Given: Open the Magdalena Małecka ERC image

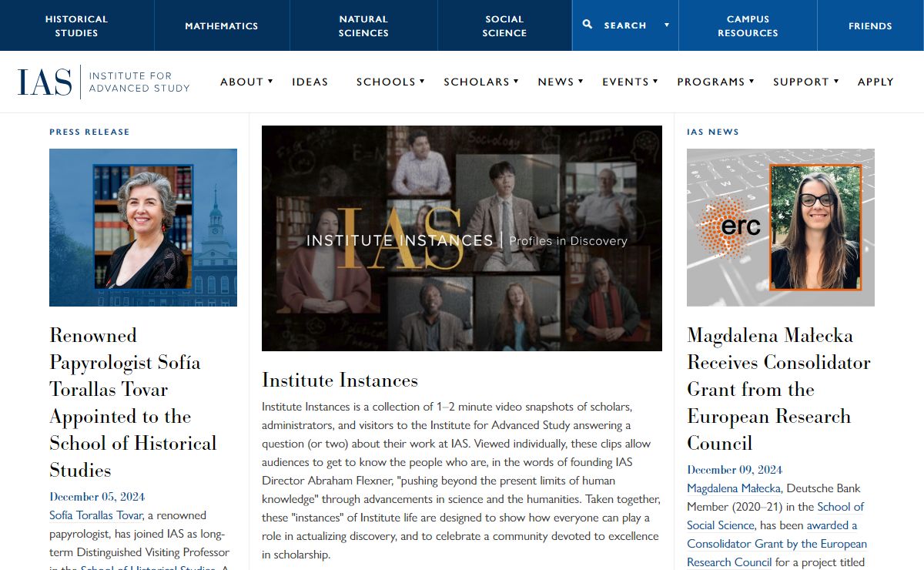Looking at the screenshot, I should point(781,227).
